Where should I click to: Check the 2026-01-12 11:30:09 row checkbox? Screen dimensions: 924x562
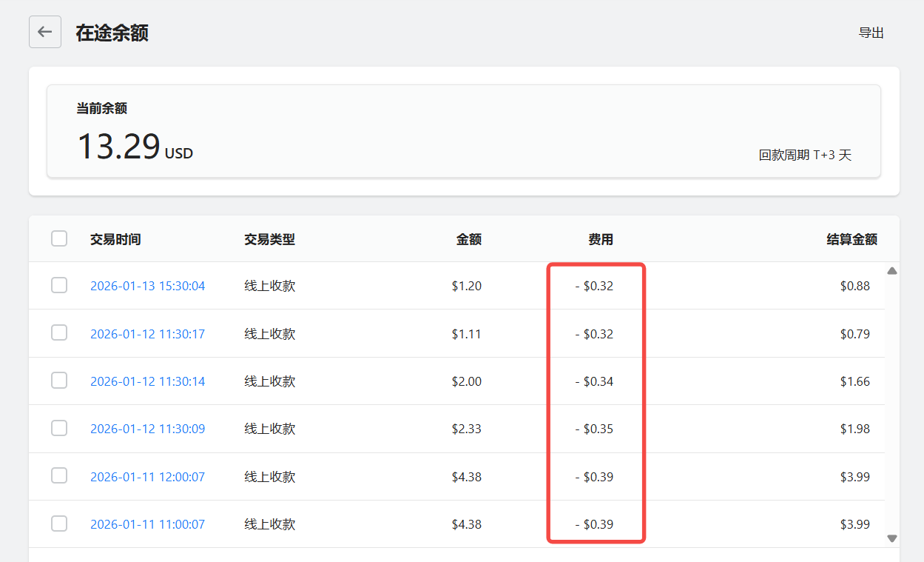[59, 428]
